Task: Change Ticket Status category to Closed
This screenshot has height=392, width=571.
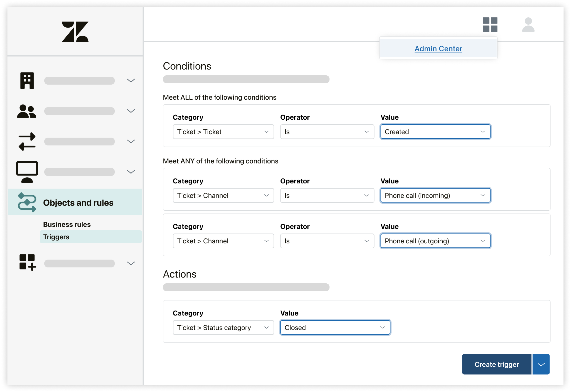Action: pos(334,327)
